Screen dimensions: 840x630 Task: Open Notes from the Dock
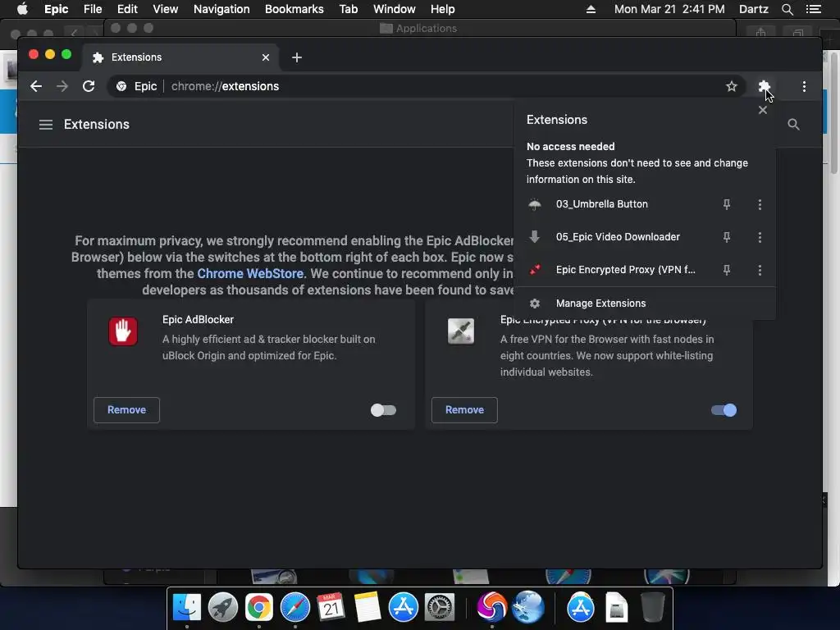367,608
